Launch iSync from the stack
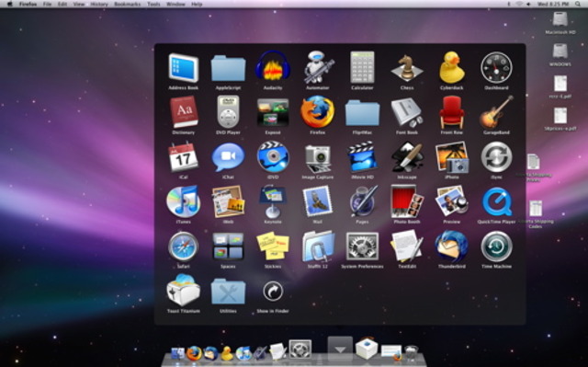This screenshot has height=367, width=588. 496,157
